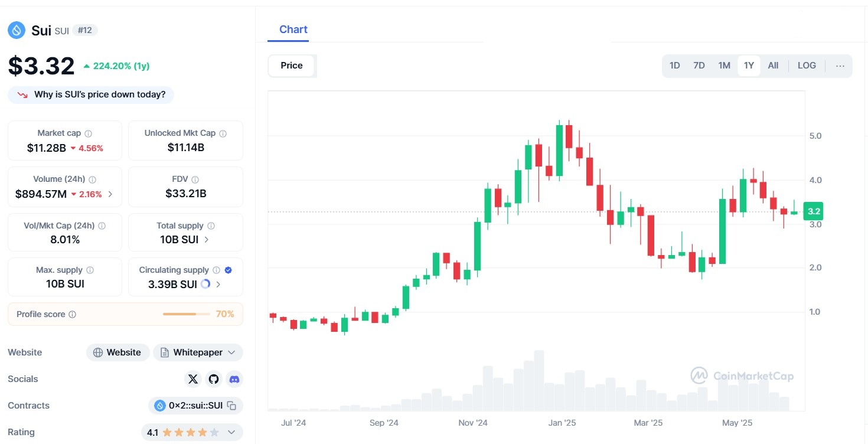Switch chart range to All
Image resolution: width=868 pixels, height=444 pixels.
(773, 66)
